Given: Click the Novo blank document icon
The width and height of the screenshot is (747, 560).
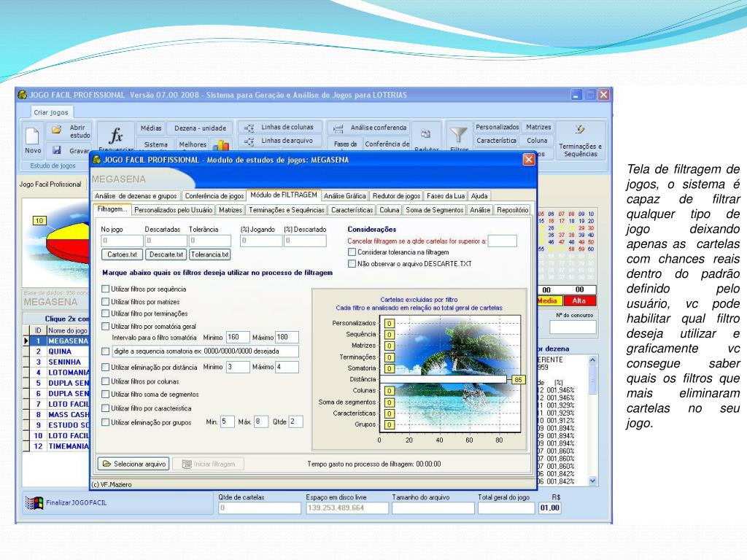Looking at the screenshot, I should tap(32, 136).
